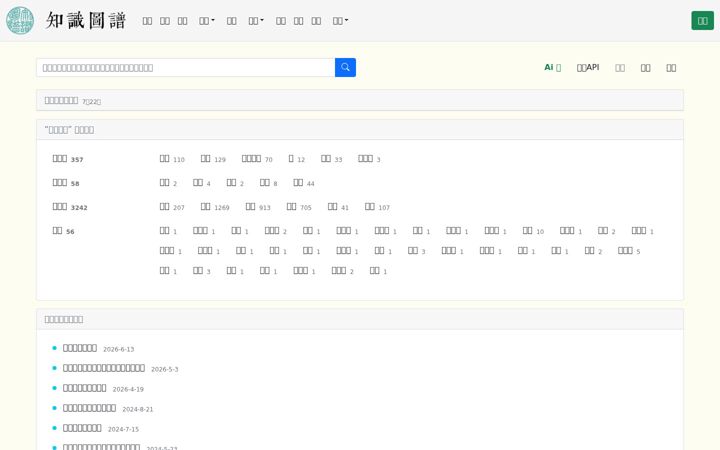This screenshot has width=720, height=450.
Task: Open the tag with count 1269
Action: 215,207
